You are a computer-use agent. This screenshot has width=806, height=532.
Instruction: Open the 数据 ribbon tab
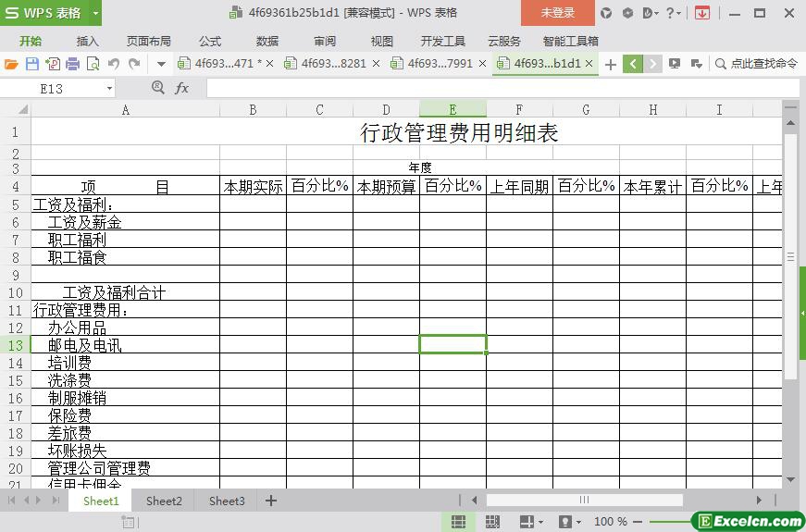coord(267,41)
